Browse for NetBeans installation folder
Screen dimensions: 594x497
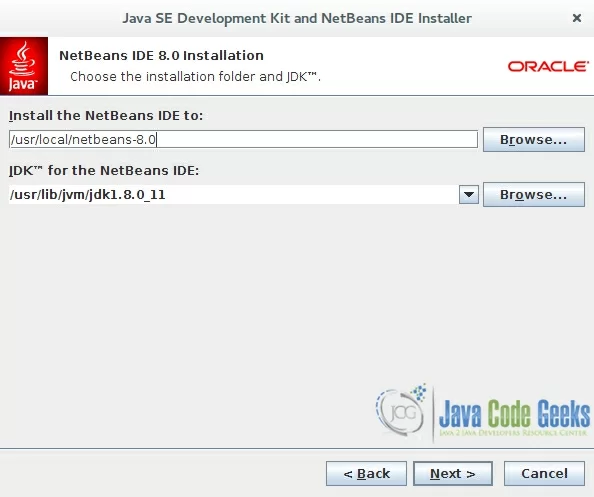coord(534,139)
